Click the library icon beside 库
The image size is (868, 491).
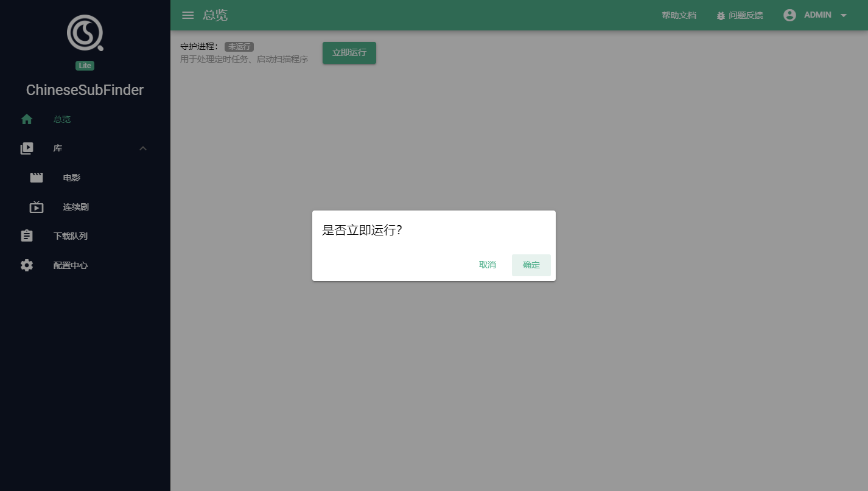[27, 148]
